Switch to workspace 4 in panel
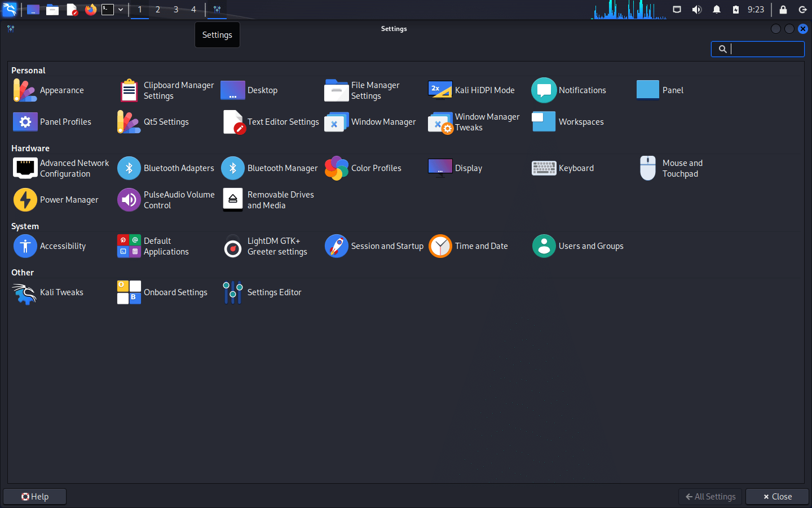The height and width of the screenshot is (508, 812). (193, 10)
